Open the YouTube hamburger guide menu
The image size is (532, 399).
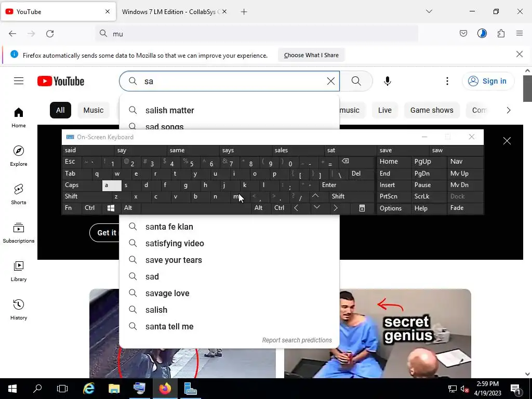point(19,81)
